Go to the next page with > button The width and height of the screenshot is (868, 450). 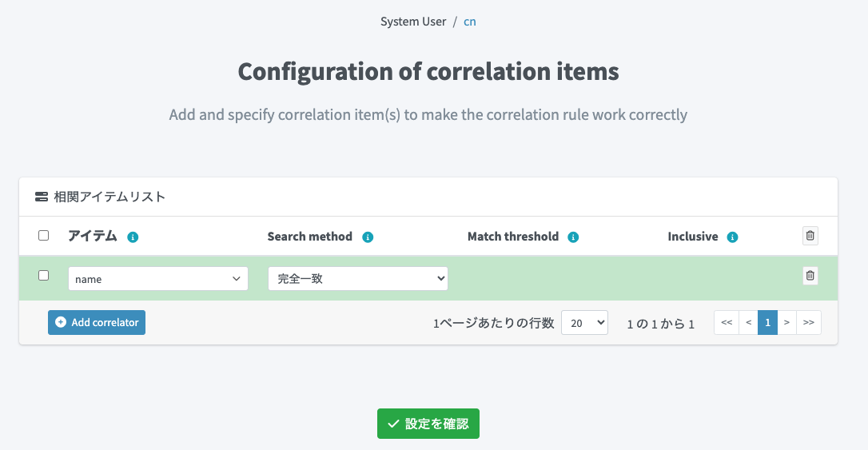coord(786,323)
